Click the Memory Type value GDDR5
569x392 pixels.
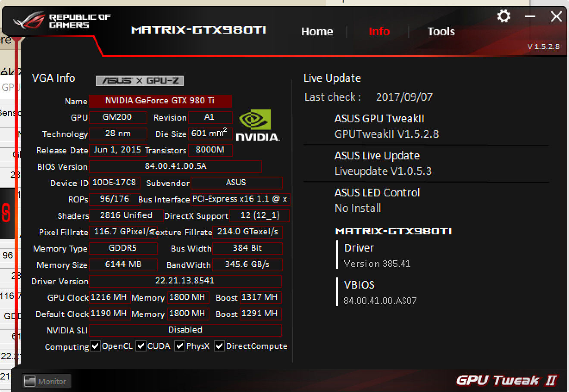(123, 248)
